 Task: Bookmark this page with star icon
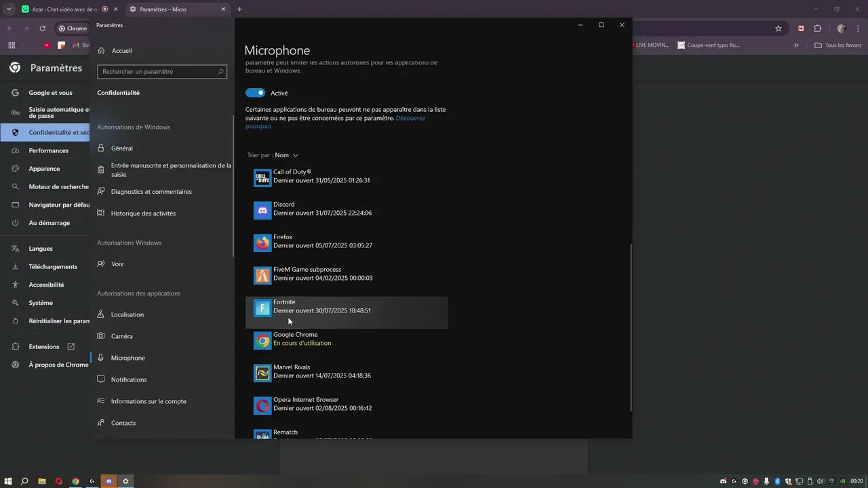[x=778, y=28]
